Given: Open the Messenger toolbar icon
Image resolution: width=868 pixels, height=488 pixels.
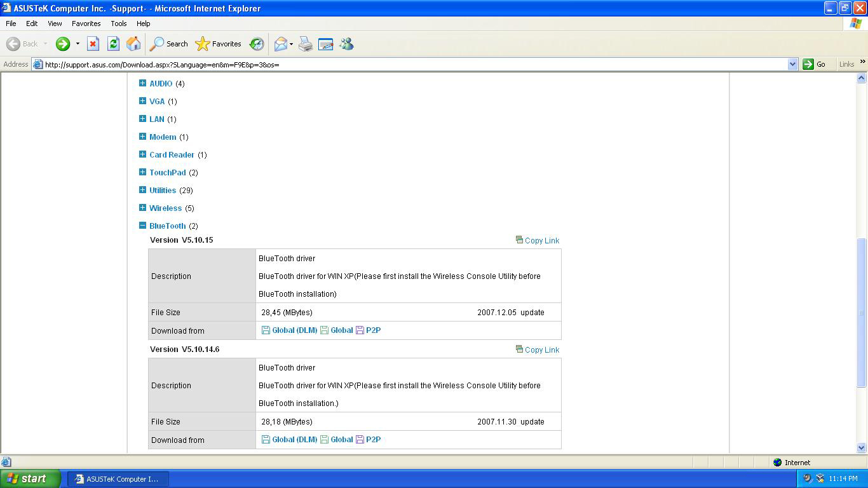Looking at the screenshot, I should coord(346,44).
